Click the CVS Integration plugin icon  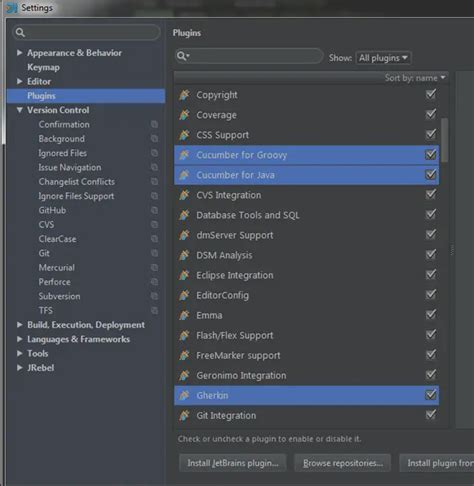tap(184, 195)
